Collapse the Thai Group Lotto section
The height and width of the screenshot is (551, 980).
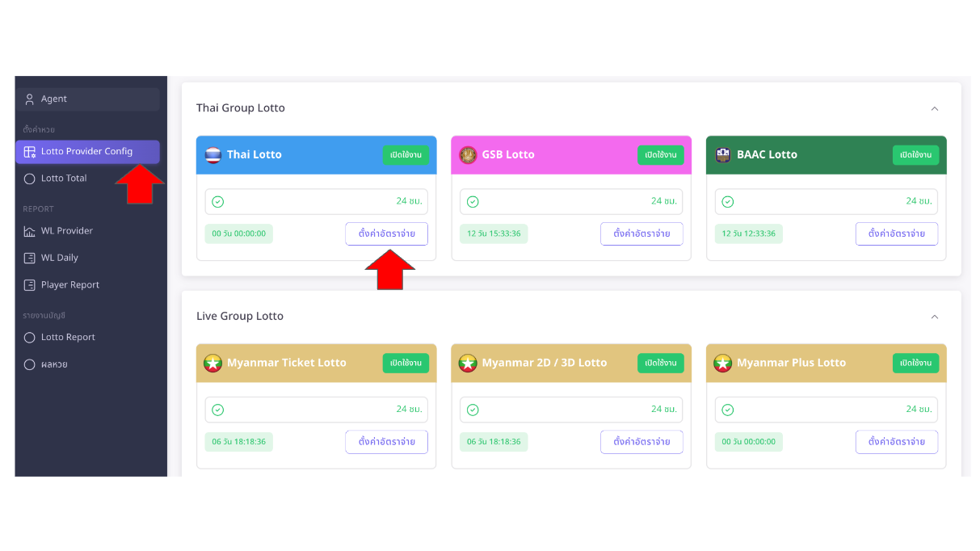935,108
